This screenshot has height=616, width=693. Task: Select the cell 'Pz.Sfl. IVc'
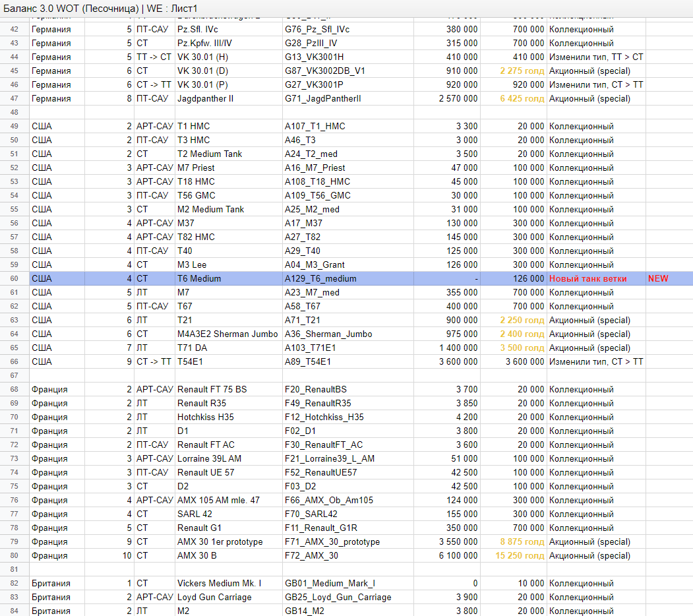click(229, 29)
